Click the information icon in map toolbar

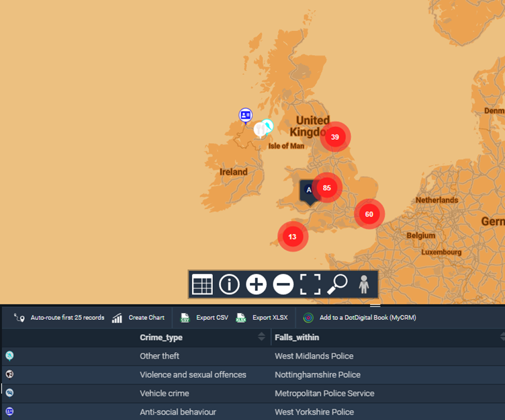click(230, 284)
